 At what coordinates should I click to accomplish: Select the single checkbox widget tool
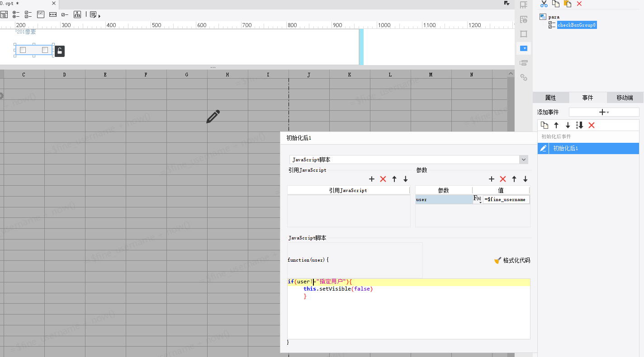[x=65, y=14]
